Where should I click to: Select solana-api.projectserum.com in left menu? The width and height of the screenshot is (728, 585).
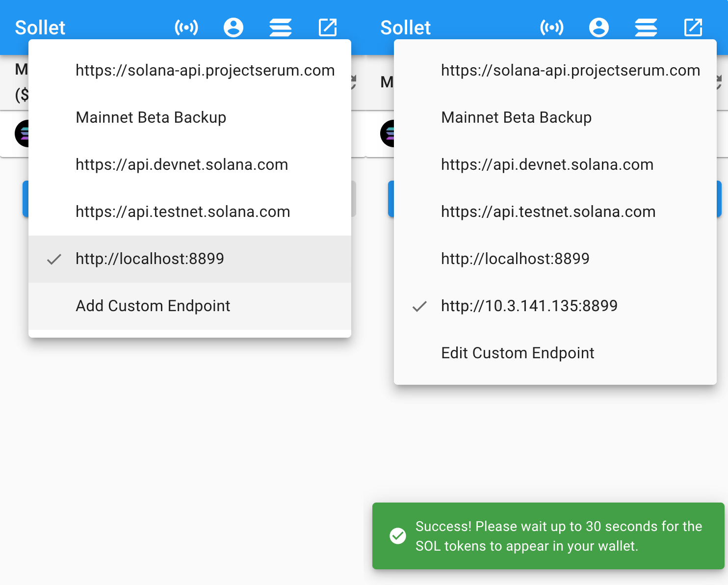[190, 71]
